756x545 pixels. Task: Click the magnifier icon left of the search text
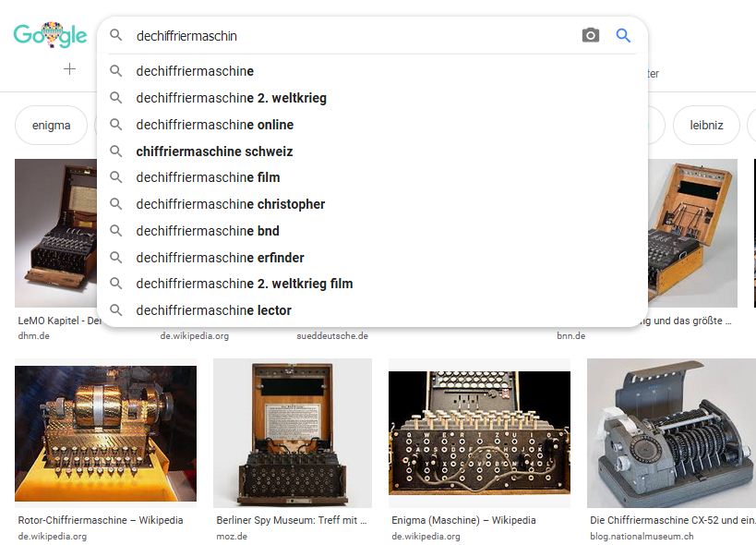(115, 35)
